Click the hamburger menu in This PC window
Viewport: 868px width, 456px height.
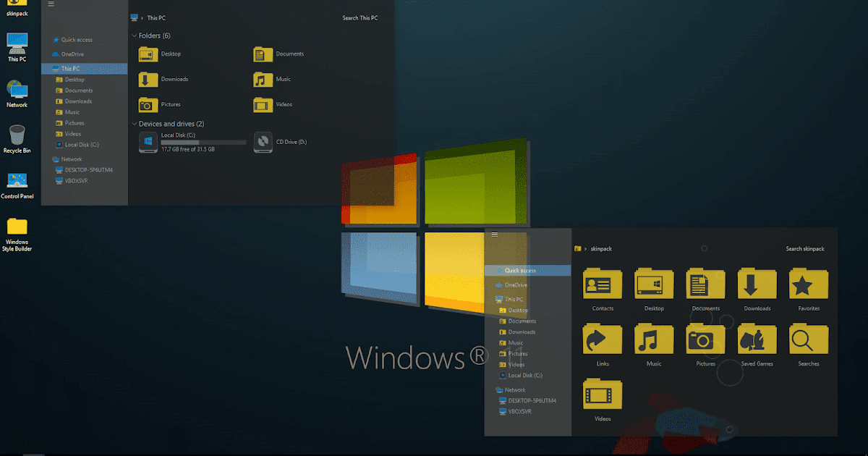(x=51, y=4)
